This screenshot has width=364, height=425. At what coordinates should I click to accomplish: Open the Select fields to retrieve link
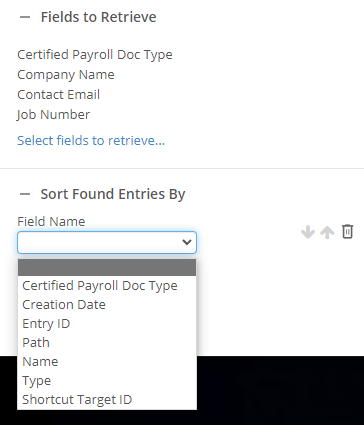click(x=91, y=141)
